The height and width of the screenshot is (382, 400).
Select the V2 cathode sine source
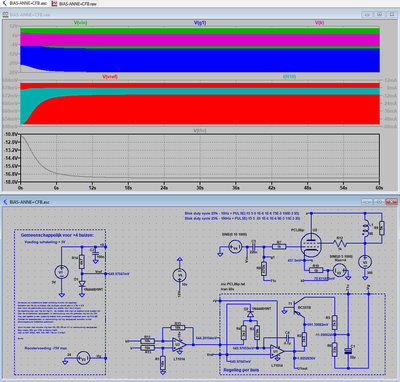coord(340,271)
